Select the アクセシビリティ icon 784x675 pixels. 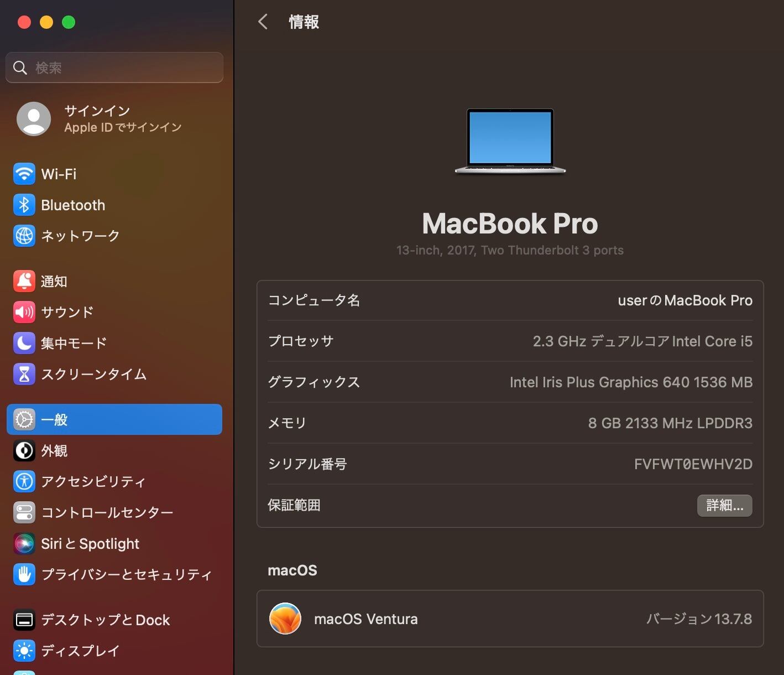coord(24,481)
